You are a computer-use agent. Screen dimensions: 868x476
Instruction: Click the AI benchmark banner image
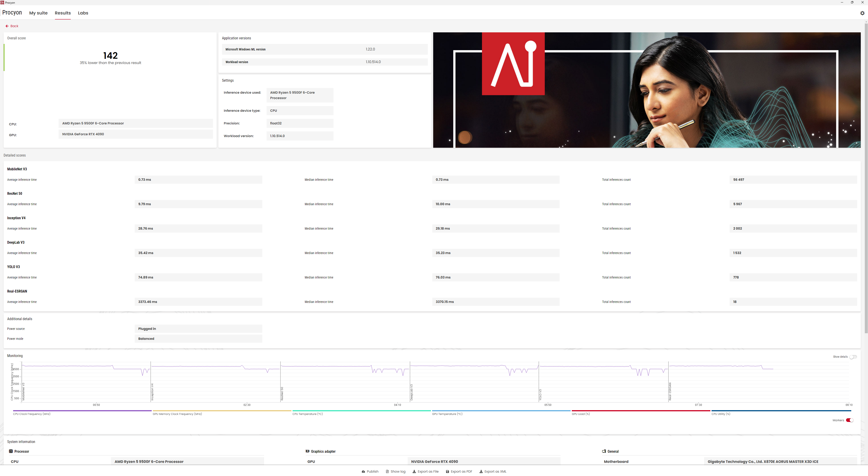(x=646, y=90)
